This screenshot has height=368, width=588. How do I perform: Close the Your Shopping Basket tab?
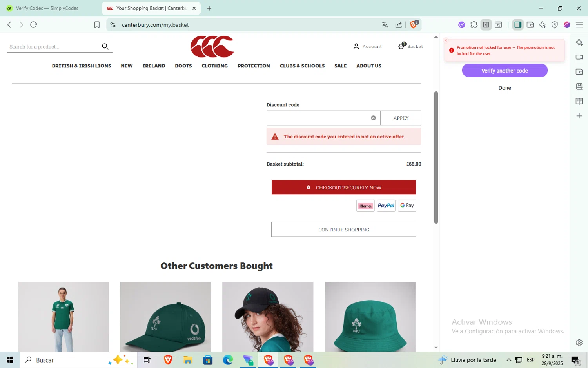coord(194,8)
